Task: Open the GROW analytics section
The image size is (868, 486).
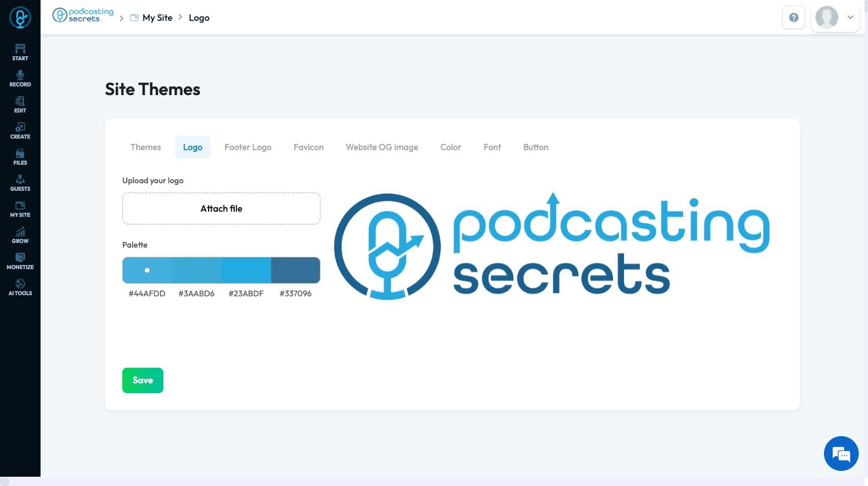Action: 20,235
